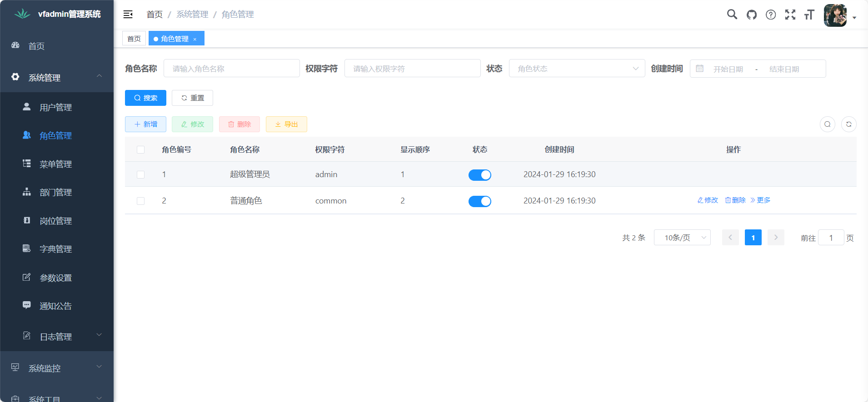This screenshot has height=402, width=868.
Task: Open 用户管理 in the sidebar menu
Action: [55, 107]
